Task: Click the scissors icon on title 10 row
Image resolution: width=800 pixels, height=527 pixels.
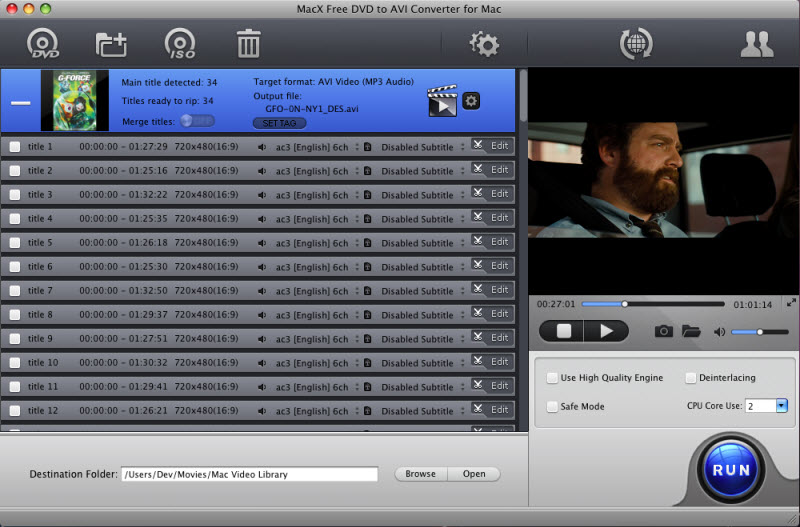Action: (478, 361)
